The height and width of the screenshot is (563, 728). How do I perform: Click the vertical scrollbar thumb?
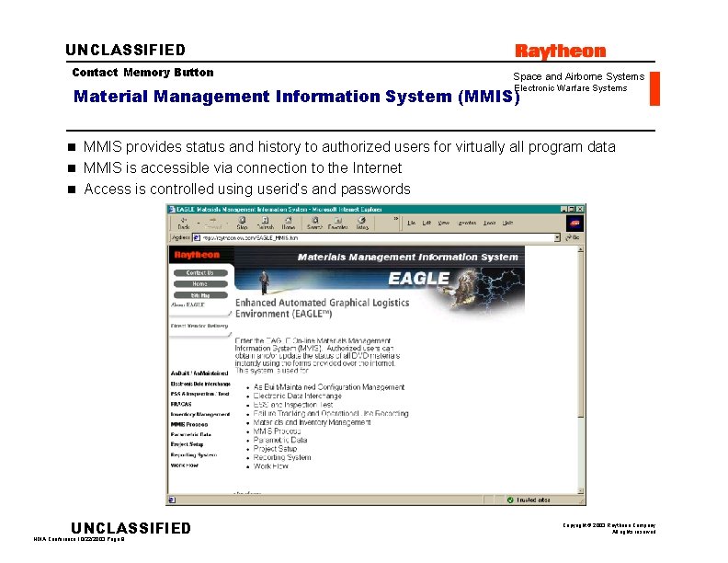tap(580, 336)
